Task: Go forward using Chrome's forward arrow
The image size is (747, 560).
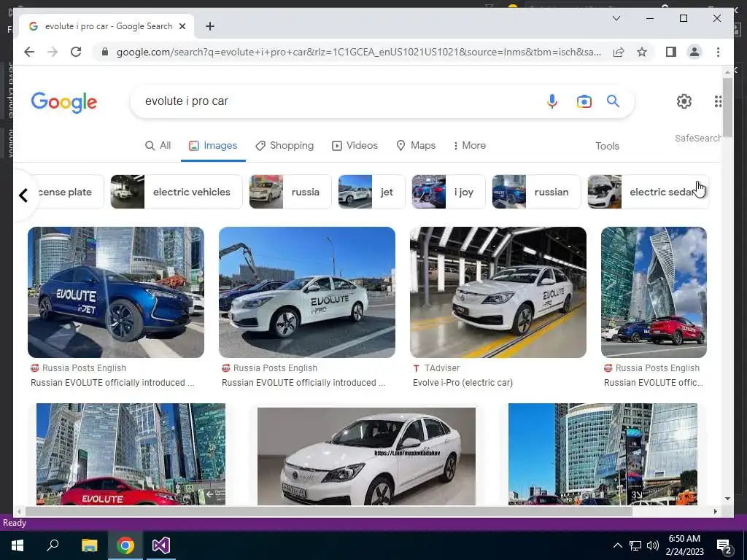Action: pyautogui.click(x=53, y=52)
